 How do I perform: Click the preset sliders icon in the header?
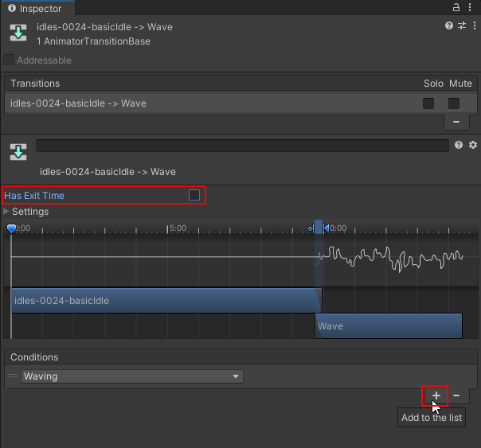(461, 26)
